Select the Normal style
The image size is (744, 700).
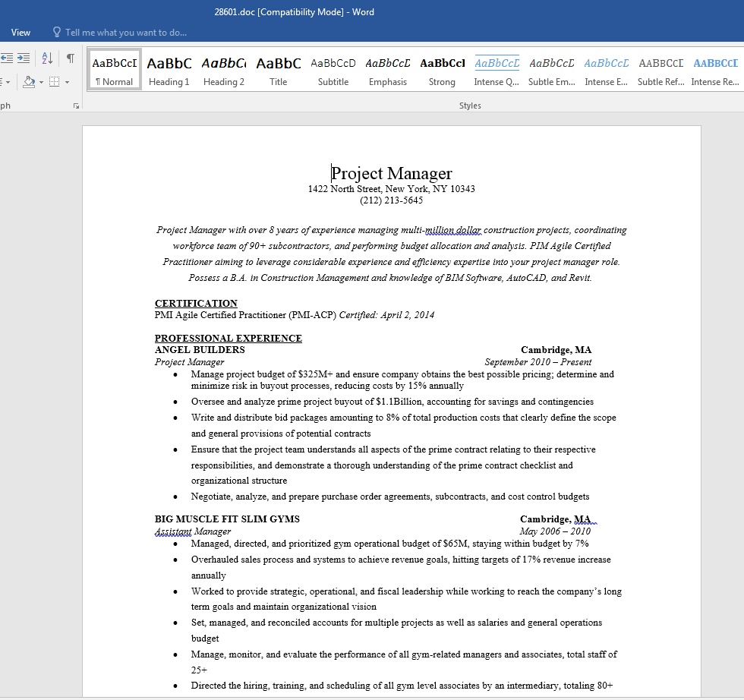(x=115, y=70)
